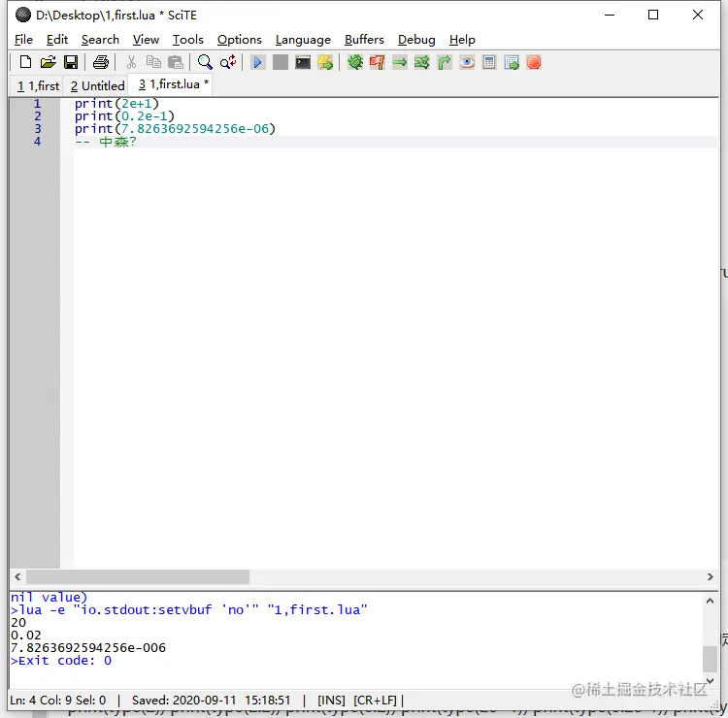The image size is (728, 718).
Task: Create a new file with New icon
Action: 25,62
